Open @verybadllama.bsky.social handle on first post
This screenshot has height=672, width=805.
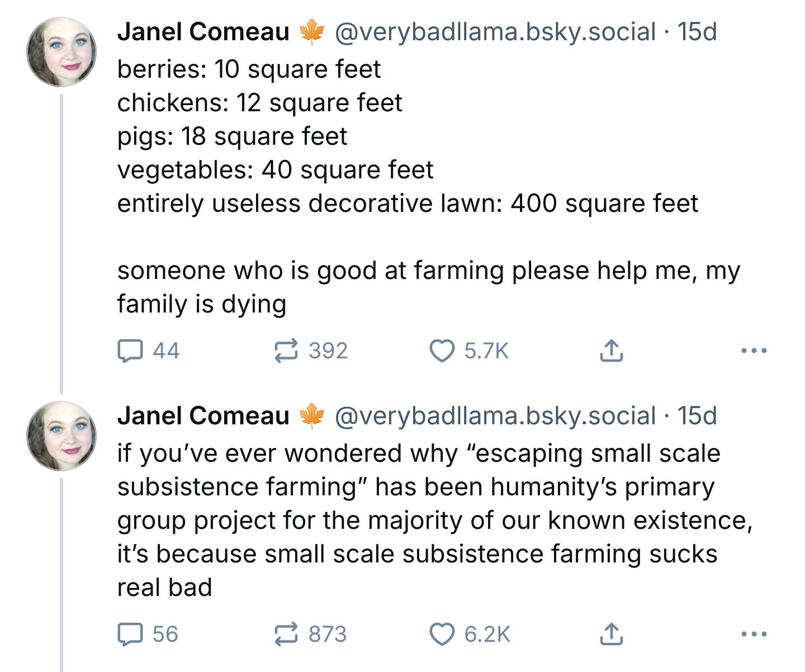tap(495, 32)
